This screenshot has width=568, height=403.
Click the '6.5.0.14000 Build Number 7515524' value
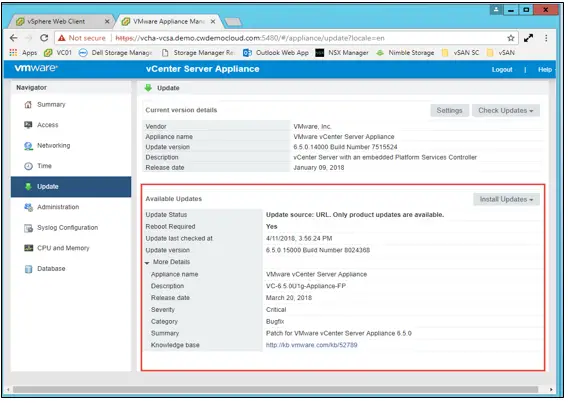[x=345, y=147]
